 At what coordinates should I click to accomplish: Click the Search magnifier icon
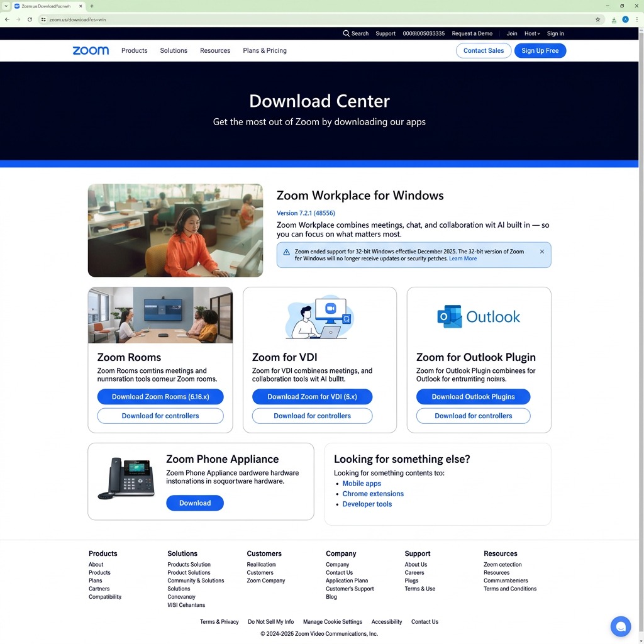tap(347, 33)
